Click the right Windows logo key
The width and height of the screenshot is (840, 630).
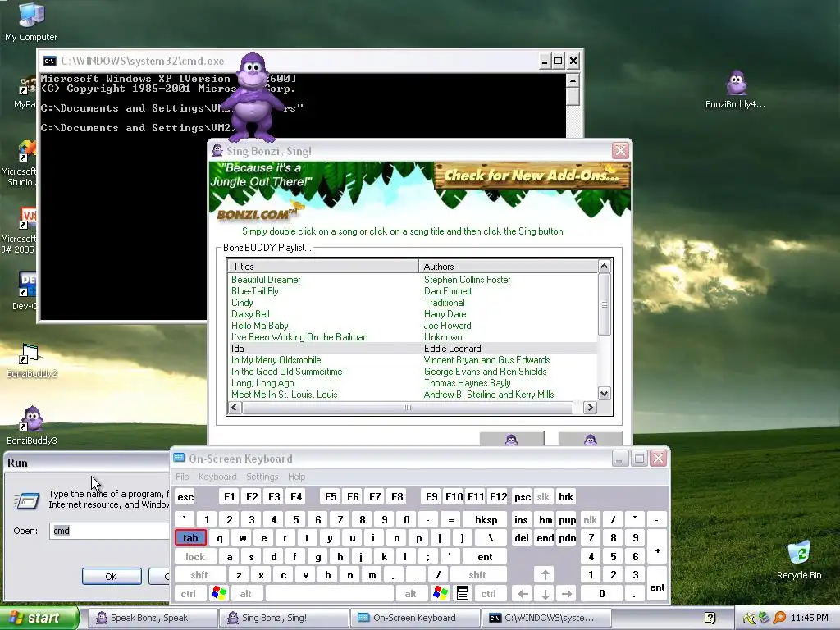tap(441, 593)
